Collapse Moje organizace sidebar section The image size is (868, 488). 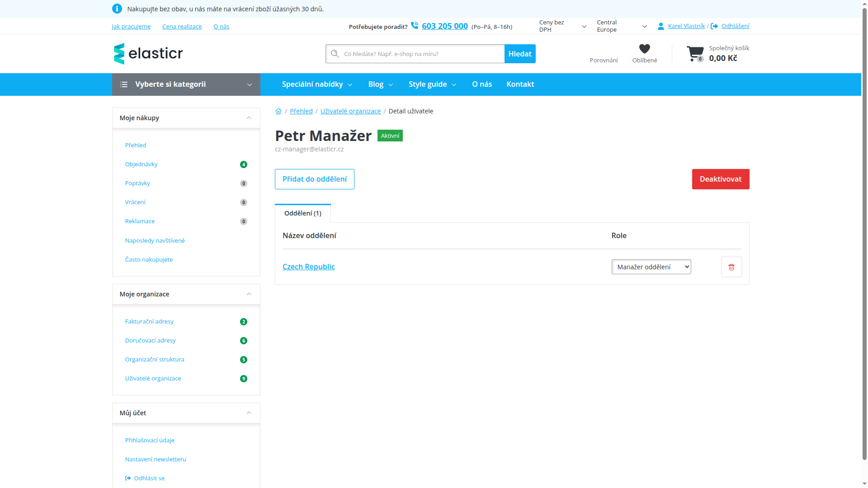186,294
